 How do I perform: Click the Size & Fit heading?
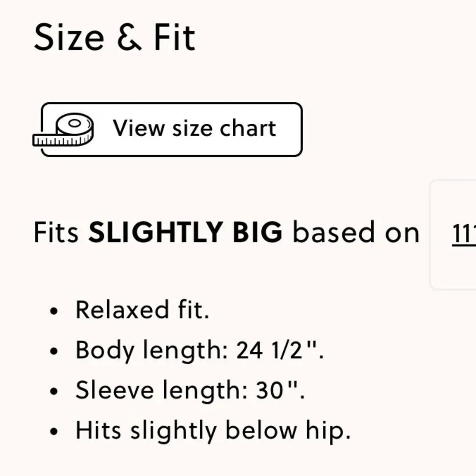(114, 38)
